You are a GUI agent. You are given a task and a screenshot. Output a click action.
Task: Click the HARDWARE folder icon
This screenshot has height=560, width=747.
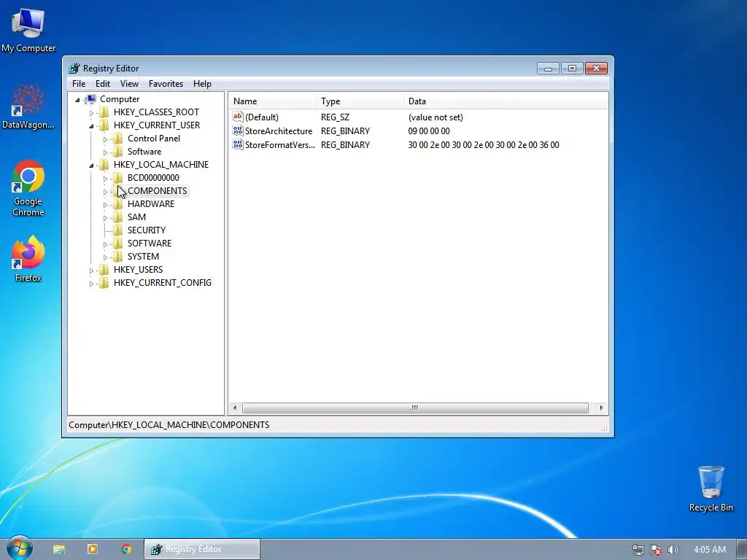(117, 204)
